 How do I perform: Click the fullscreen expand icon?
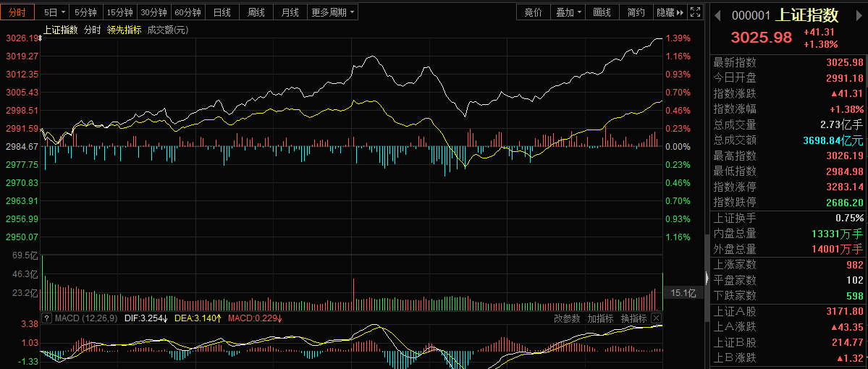click(x=696, y=12)
